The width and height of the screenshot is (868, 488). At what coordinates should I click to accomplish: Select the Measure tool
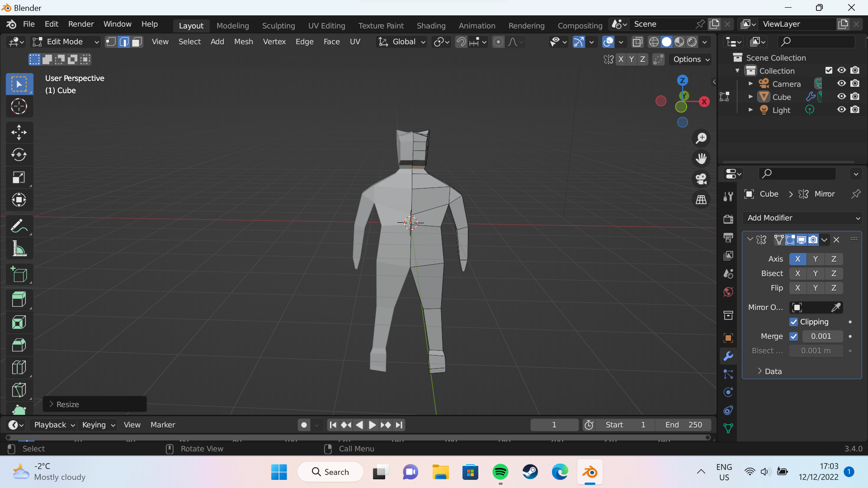point(19,249)
